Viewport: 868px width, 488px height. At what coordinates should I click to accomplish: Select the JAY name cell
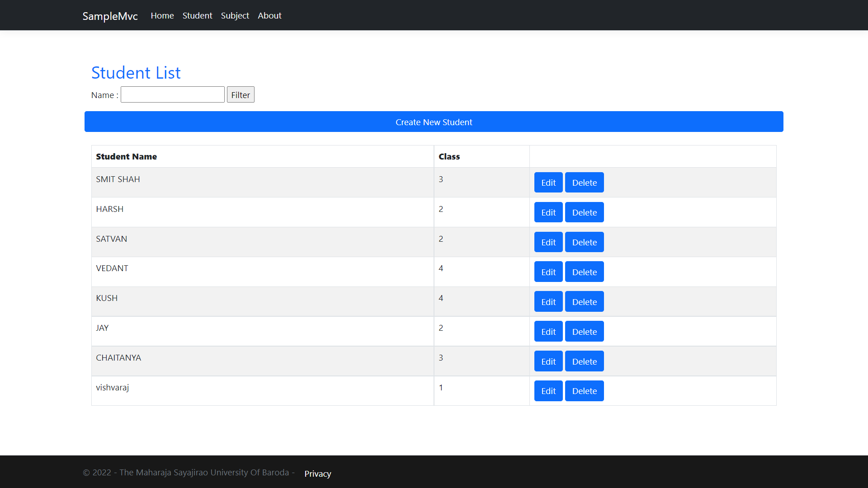click(x=263, y=331)
